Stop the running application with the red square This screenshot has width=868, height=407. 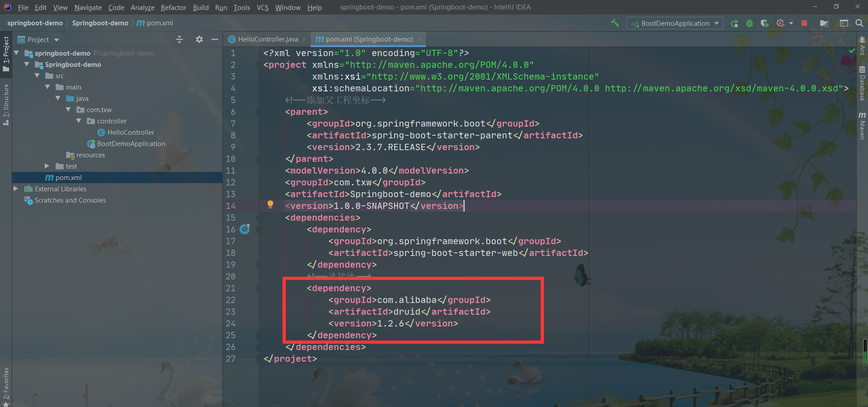[804, 23]
